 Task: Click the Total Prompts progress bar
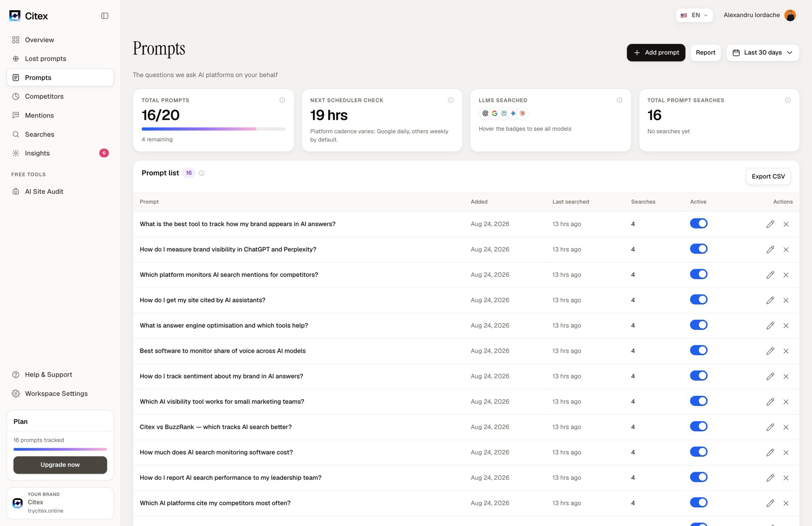point(213,129)
